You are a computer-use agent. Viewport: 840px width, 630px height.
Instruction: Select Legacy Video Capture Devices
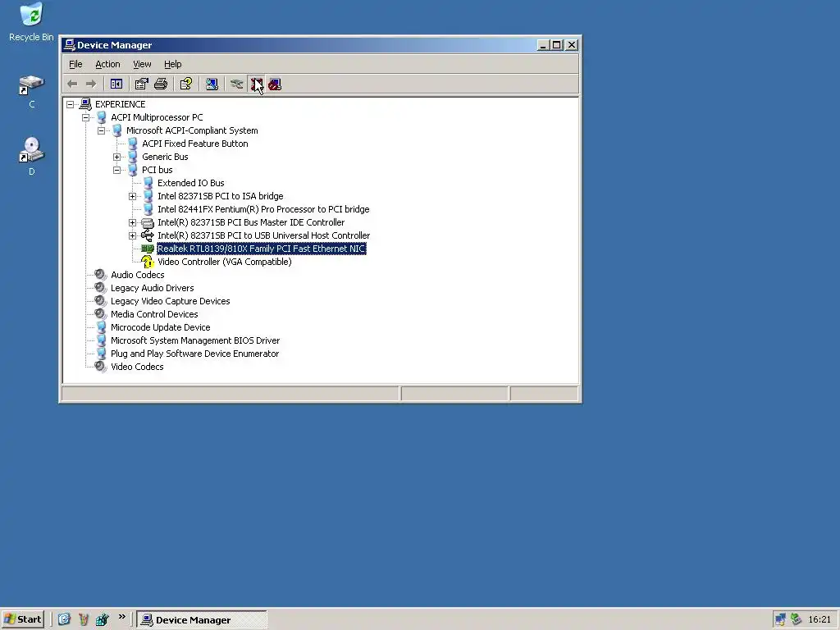click(x=171, y=301)
